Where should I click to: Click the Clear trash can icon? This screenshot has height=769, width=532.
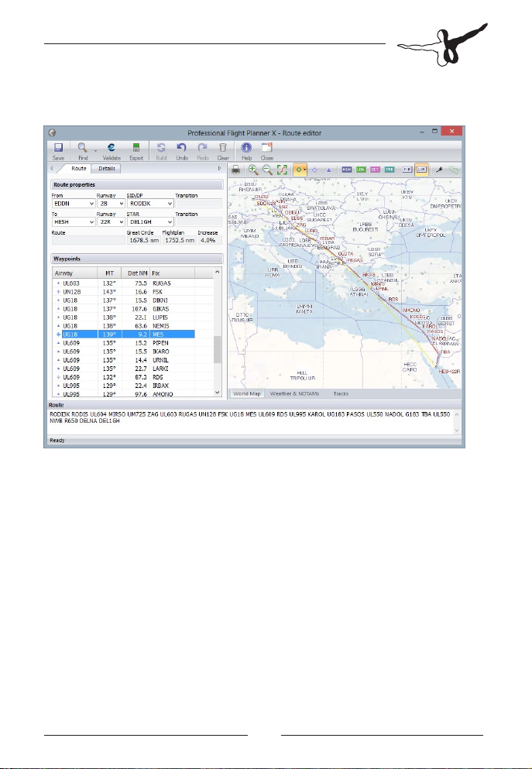pyautogui.click(x=222, y=148)
